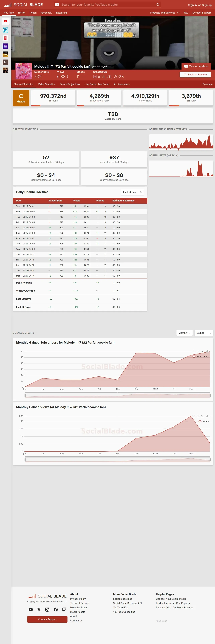
Task: Open the Live Subscriber Count tab
Action: (x=97, y=84)
